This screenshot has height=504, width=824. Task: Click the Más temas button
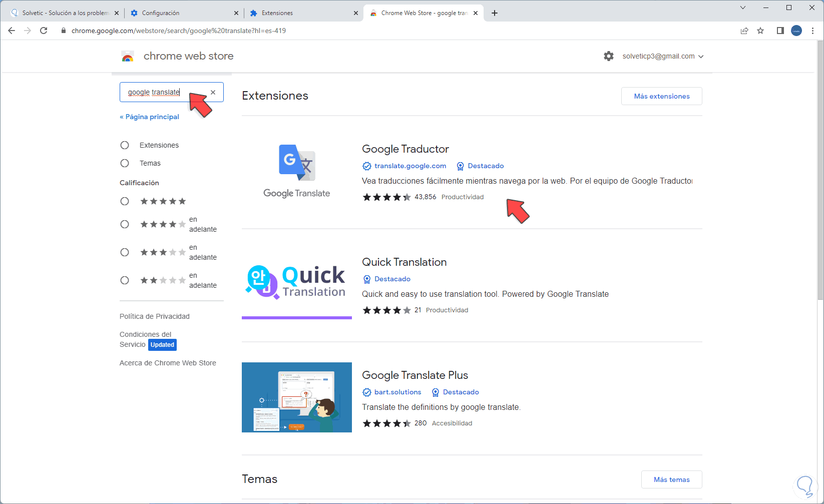point(672,479)
